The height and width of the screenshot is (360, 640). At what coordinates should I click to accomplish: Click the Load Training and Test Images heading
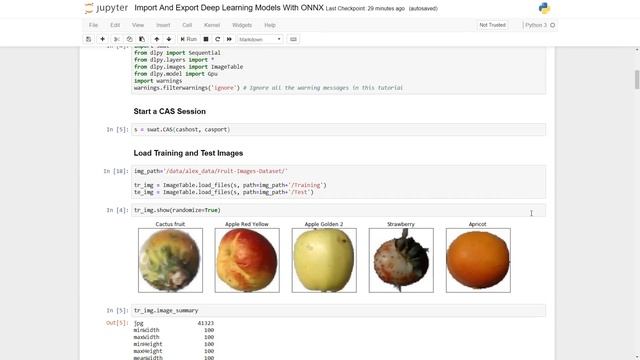(188, 153)
